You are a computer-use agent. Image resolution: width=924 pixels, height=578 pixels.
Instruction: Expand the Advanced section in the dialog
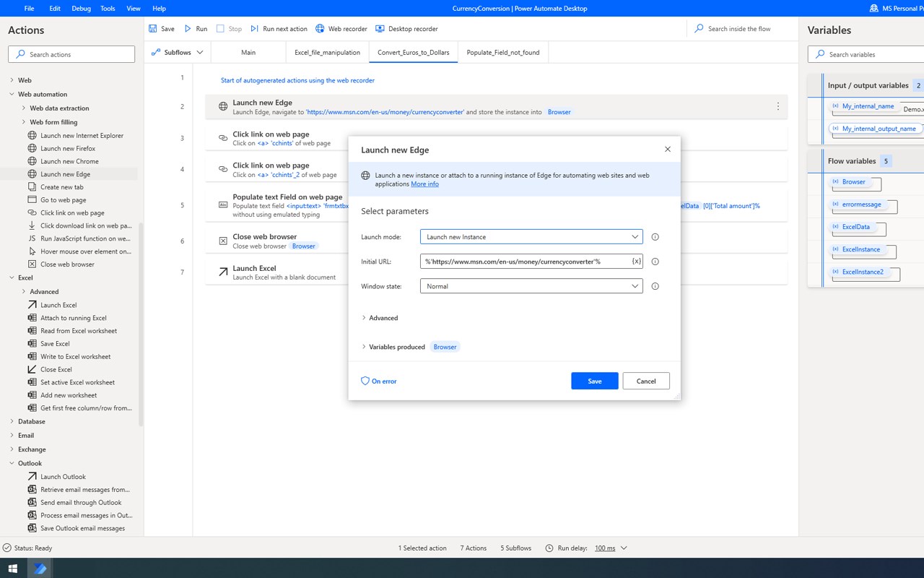tap(380, 318)
